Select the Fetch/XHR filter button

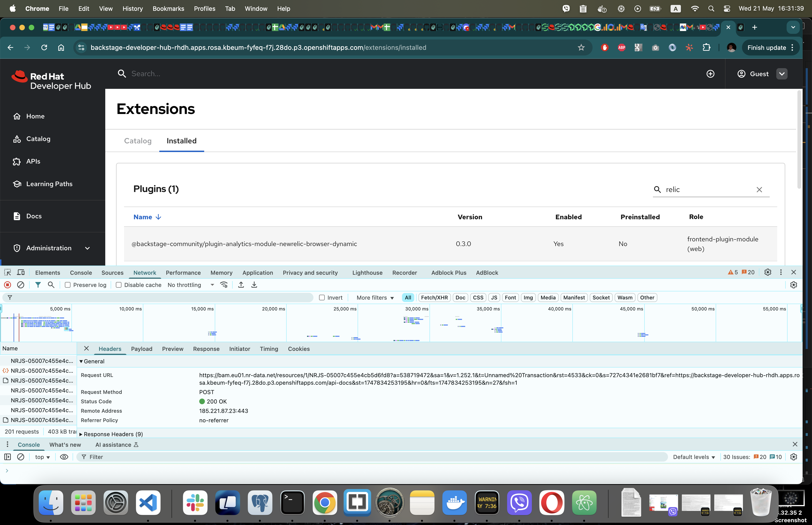click(434, 298)
